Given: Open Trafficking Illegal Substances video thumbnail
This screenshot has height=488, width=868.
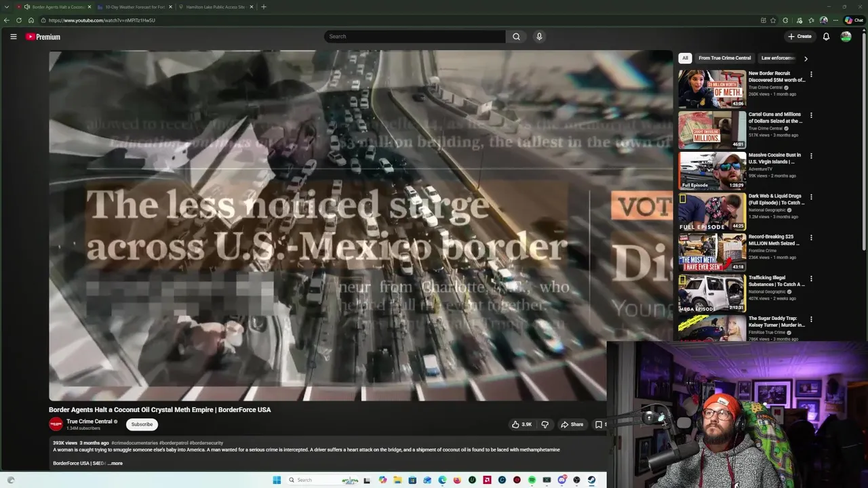Looking at the screenshot, I should point(712,293).
